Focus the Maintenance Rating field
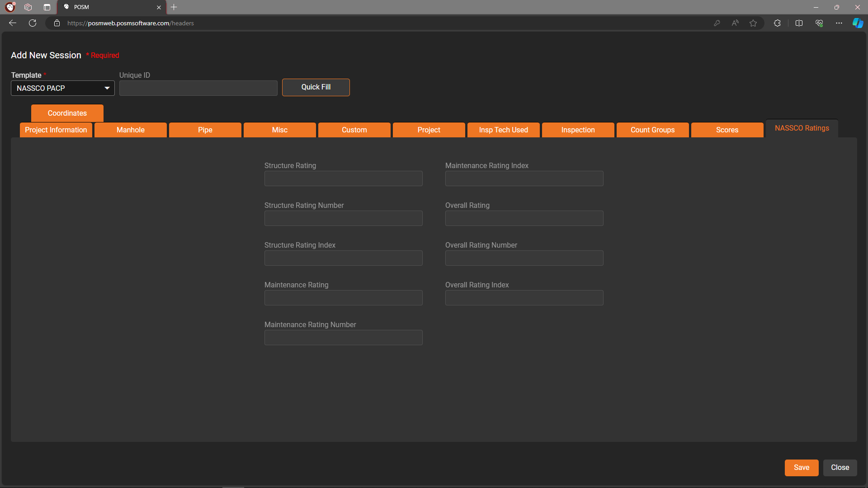The height and width of the screenshot is (488, 868). coord(344,298)
